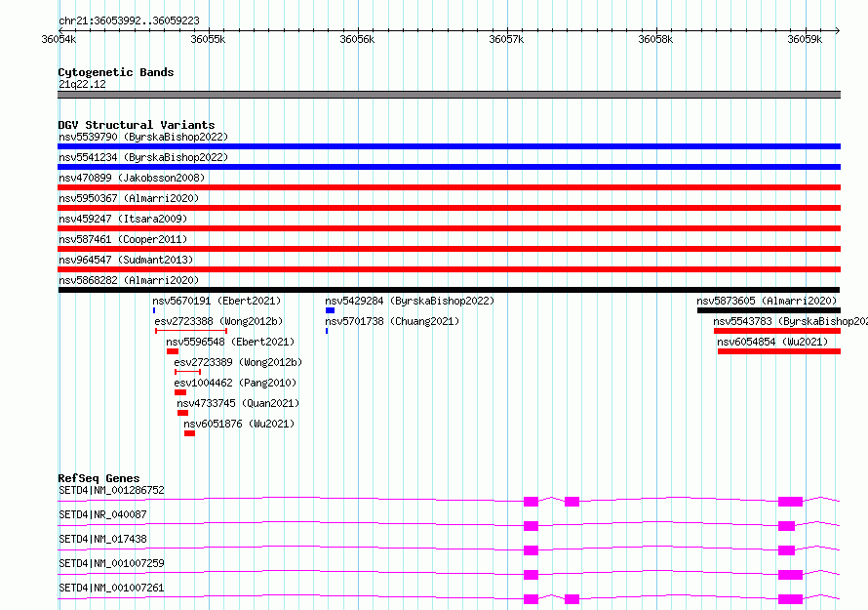Screen dimensions: 868x610
Task: Click the chr21:36053992..36059223 coordinates text
Action: (x=129, y=21)
